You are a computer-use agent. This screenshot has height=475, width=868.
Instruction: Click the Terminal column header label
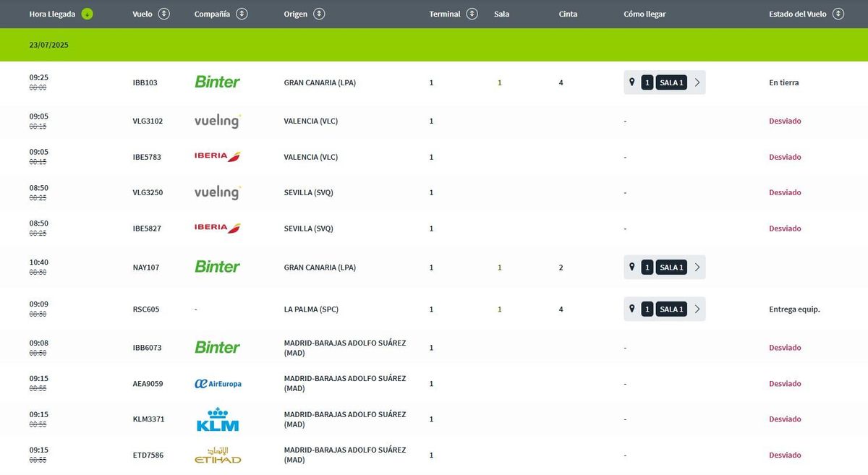coord(445,14)
